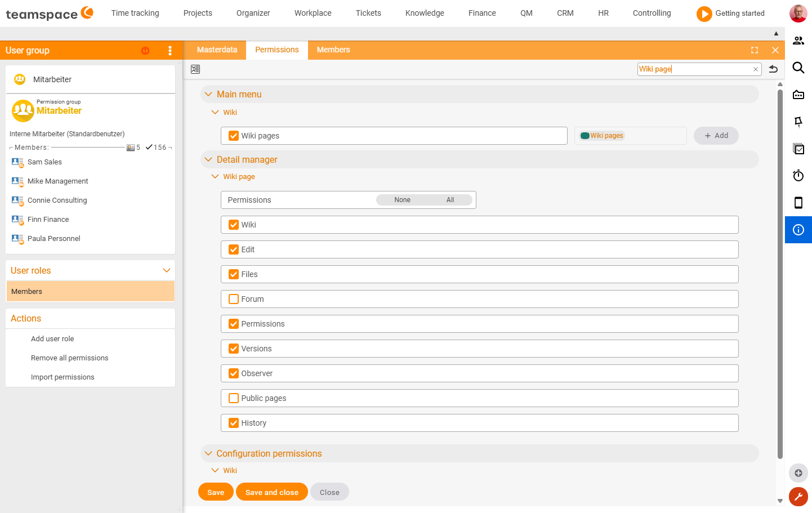Switch to the Masterdata tab
Image resolution: width=812 pixels, height=513 pixels.
coord(217,50)
